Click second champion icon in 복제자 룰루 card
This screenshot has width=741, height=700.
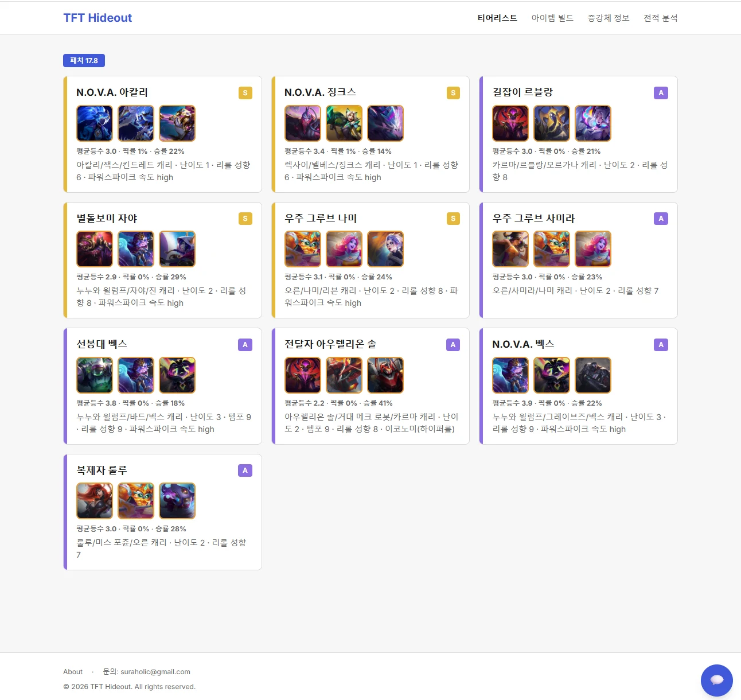[136, 501]
